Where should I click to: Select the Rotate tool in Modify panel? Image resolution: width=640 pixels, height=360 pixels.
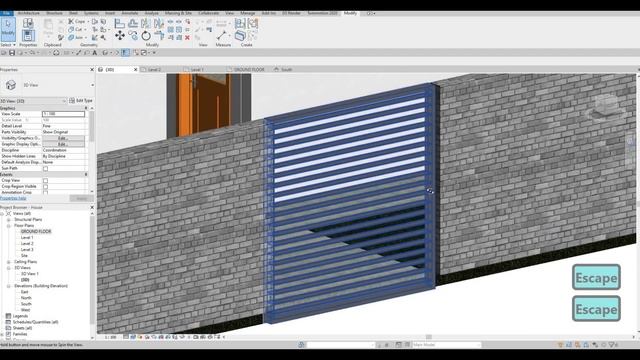[146, 36]
